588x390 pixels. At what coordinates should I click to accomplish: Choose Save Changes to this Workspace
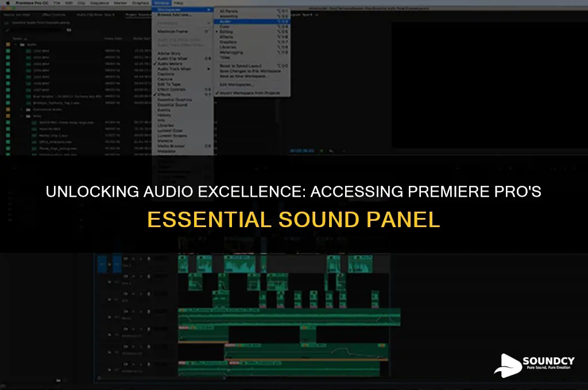(252, 71)
